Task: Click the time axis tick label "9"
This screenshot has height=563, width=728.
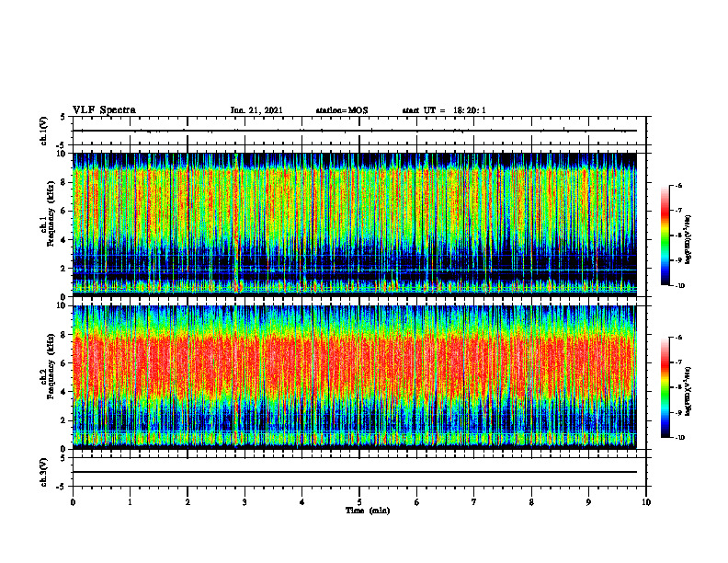Action: click(x=588, y=502)
